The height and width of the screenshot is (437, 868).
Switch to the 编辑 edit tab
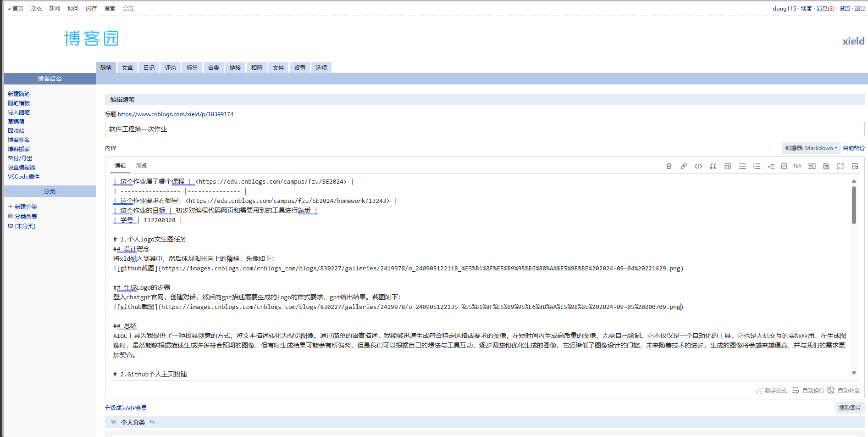click(120, 166)
